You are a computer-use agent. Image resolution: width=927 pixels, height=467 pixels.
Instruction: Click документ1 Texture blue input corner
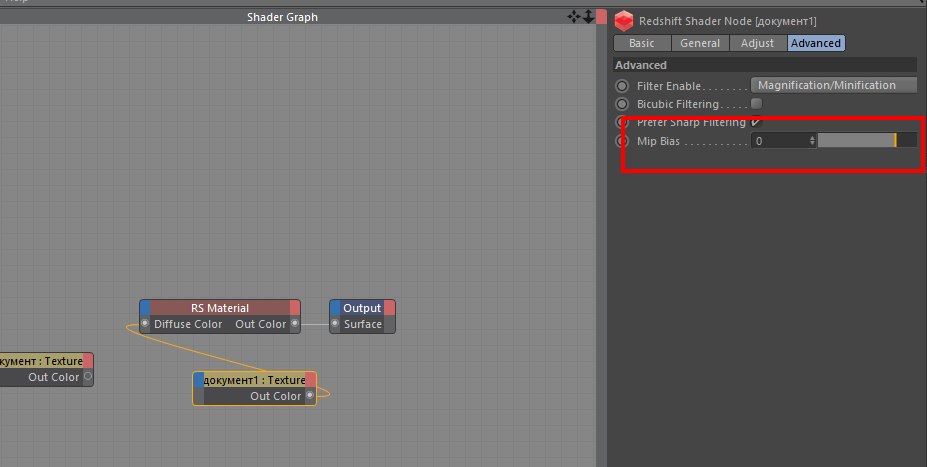click(x=199, y=380)
